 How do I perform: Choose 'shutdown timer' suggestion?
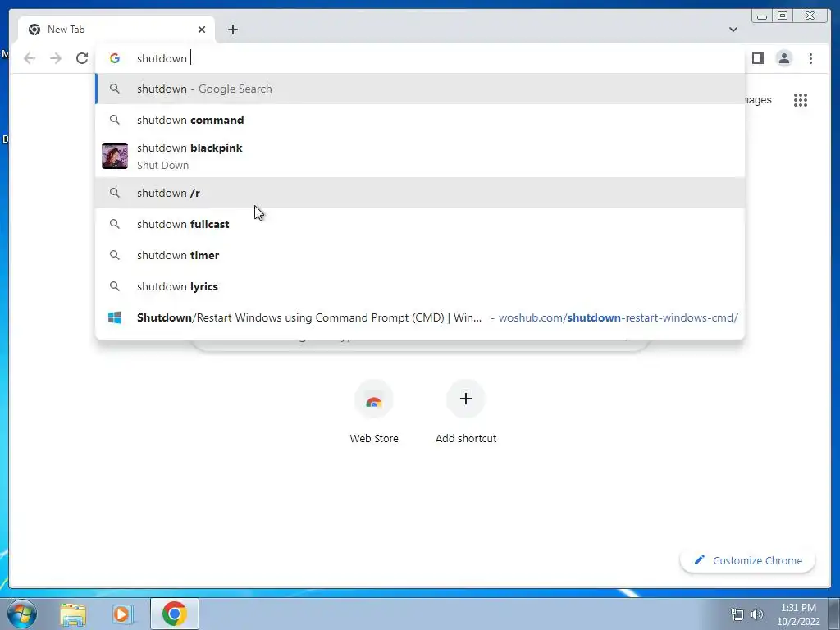pyautogui.click(x=420, y=255)
